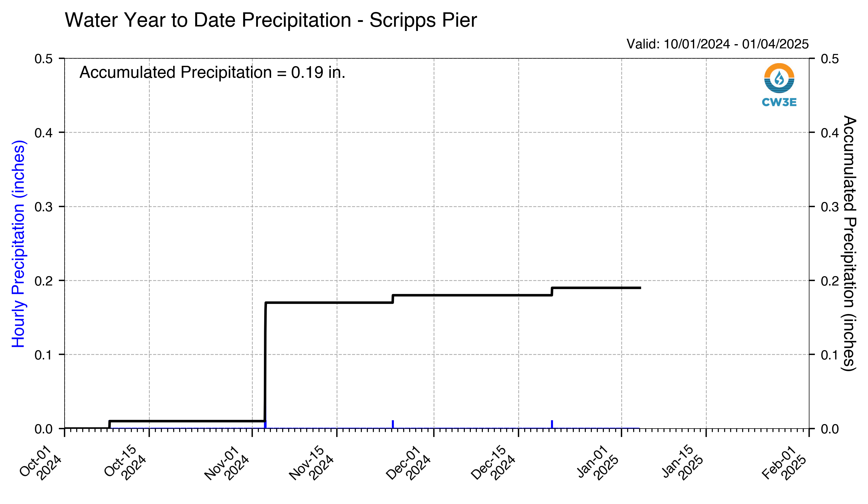Viewport: 868px width, 504px height.
Task: Click the end of the black accumulated line
Action: pyautogui.click(x=640, y=288)
